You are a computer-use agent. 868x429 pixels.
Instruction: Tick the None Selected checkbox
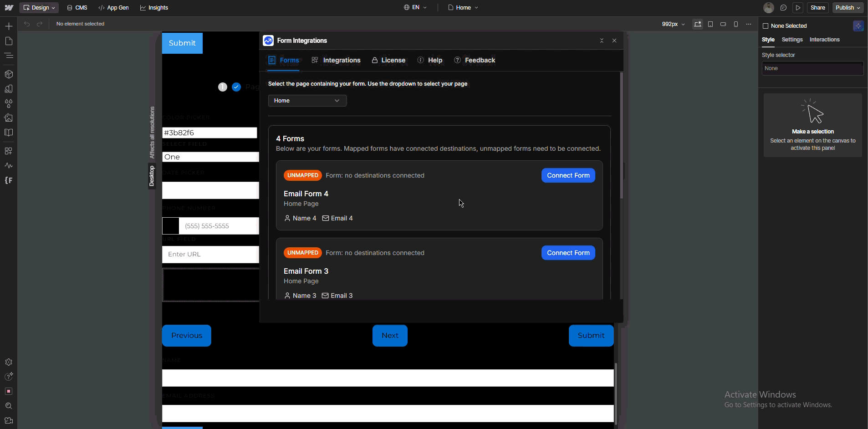click(x=766, y=26)
